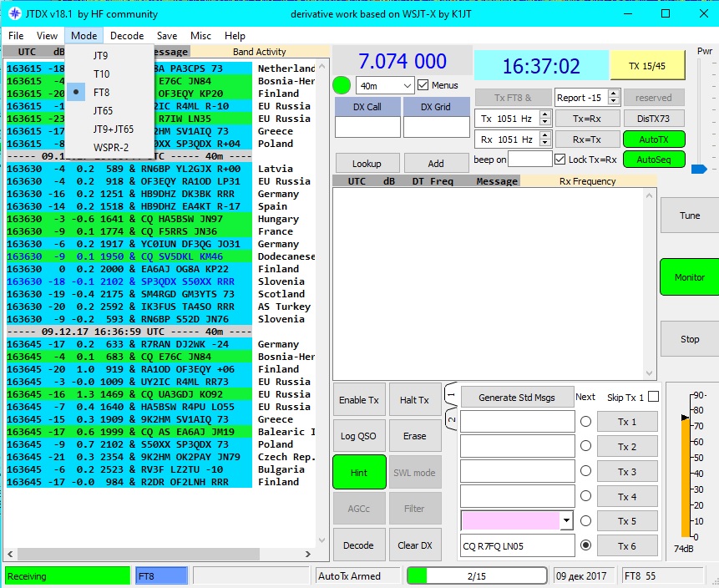
Task: Open the Decode menu
Action: 127,36
